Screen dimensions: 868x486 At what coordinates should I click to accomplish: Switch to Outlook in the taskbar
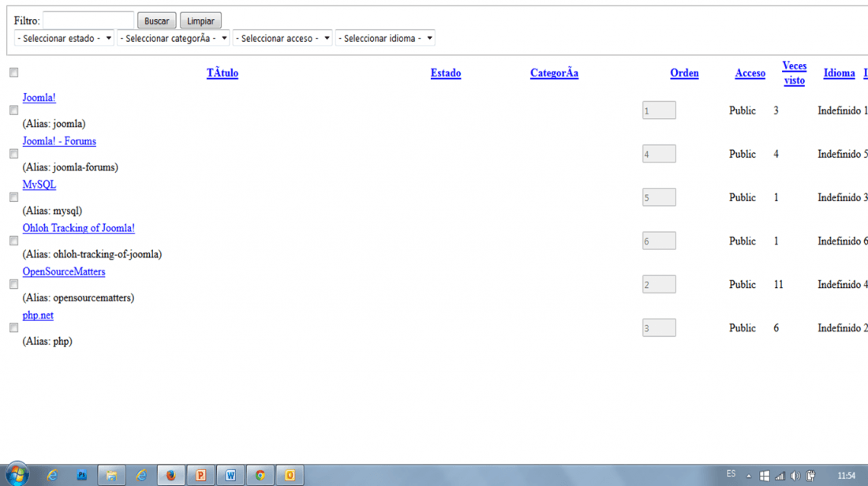[x=290, y=475]
